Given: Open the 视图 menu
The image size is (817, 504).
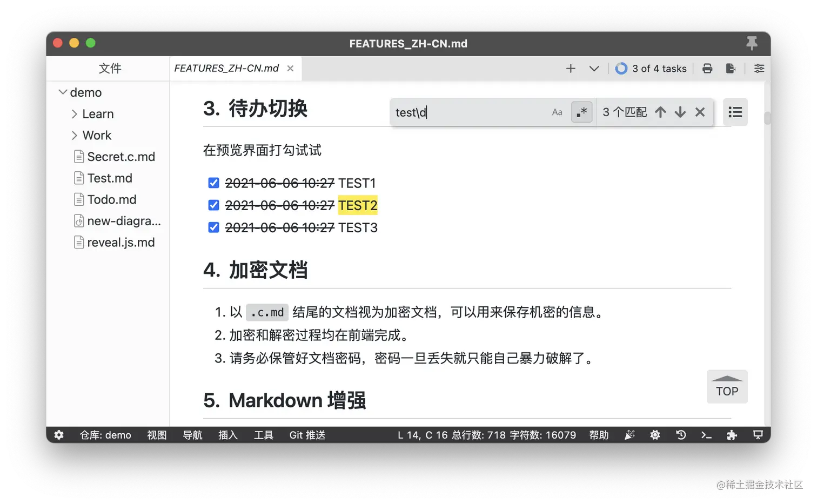Looking at the screenshot, I should pos(157,435).
